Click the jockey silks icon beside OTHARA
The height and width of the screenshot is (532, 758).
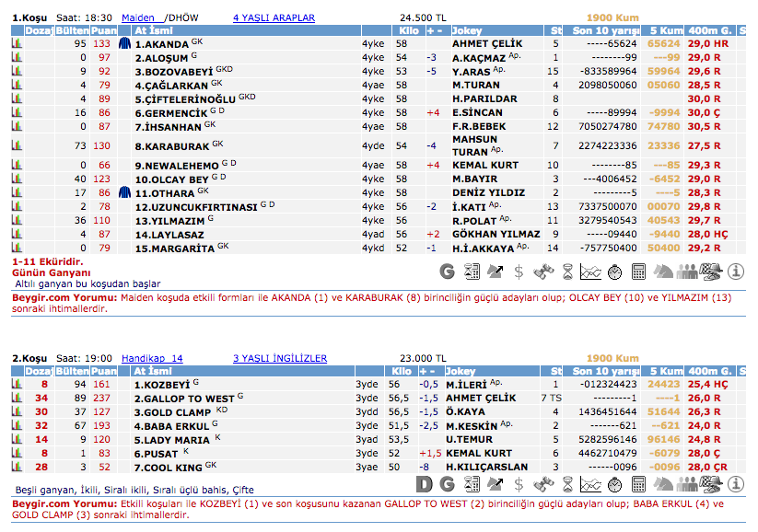click(x=125, y=192)
